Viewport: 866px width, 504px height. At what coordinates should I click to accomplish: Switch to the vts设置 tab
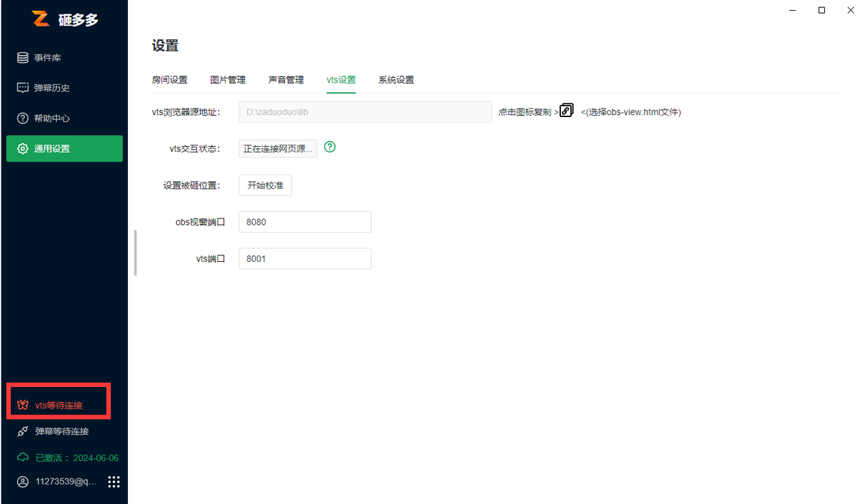pyautogui.click(x=341, y=80)
